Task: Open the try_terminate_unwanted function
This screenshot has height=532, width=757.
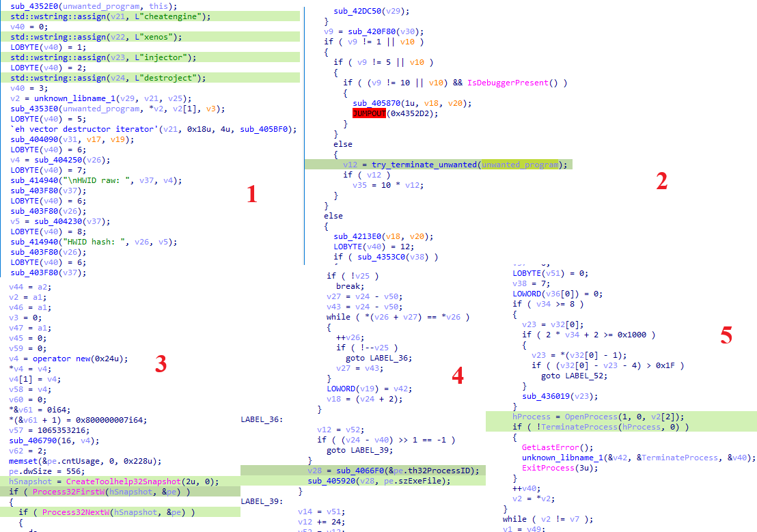Action: click(424, 165)
